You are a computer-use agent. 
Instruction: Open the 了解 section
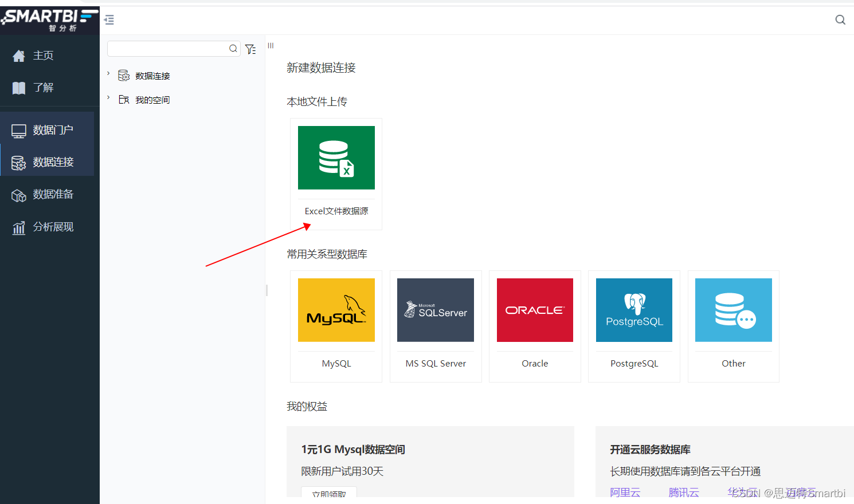pyautogui.click(x=43, y=88)
